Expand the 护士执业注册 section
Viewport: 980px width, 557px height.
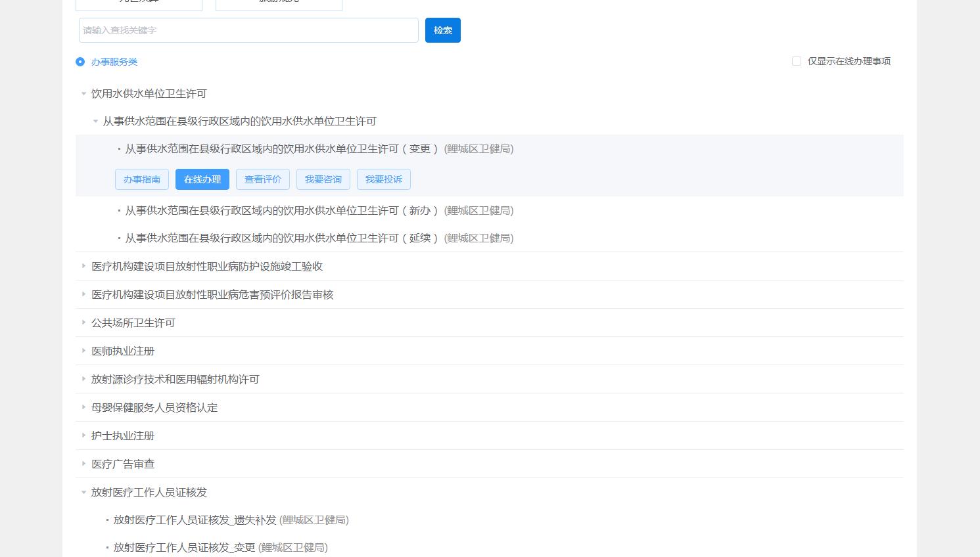(x=84, y=435)
